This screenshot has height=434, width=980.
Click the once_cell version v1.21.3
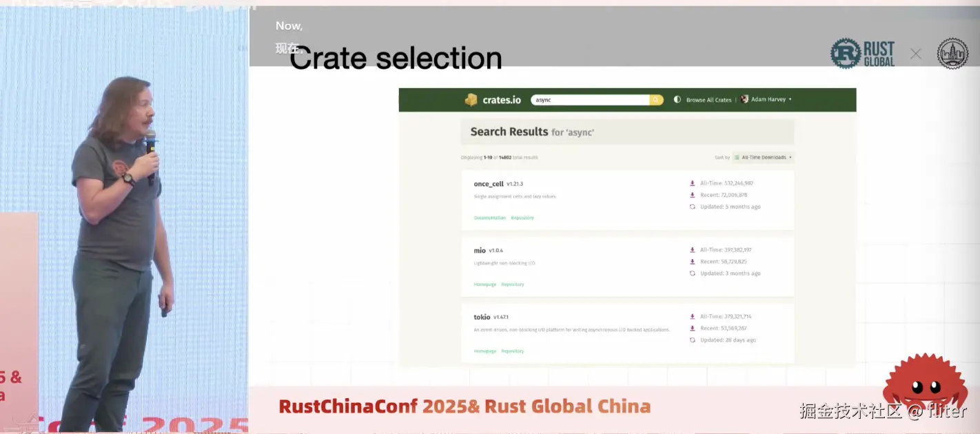[x=515, y=184]
